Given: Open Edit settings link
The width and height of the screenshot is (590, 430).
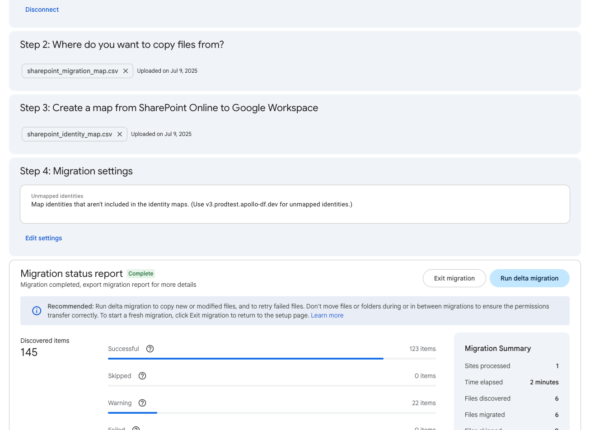Looking at the screenshot, I should (44, 238).
